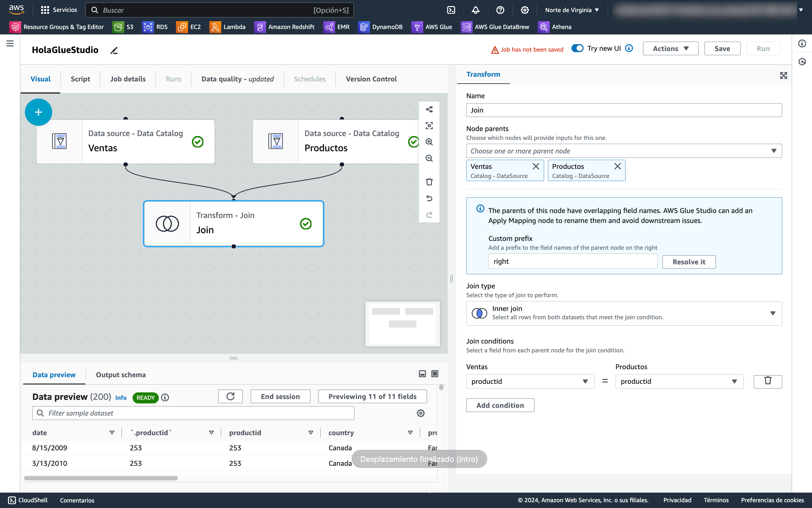
Task: Add a node with the plus button
Action: pyautogui.click(x=38, y=112)
